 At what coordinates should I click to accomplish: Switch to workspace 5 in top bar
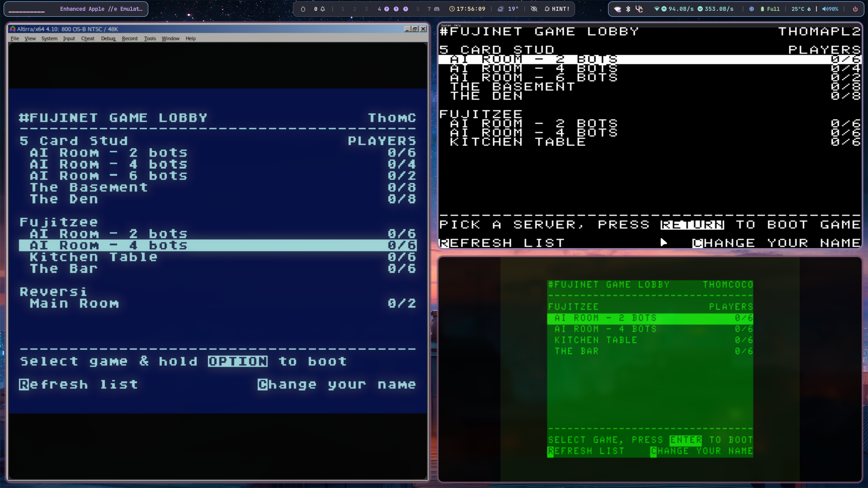click(x=418, y=9)
